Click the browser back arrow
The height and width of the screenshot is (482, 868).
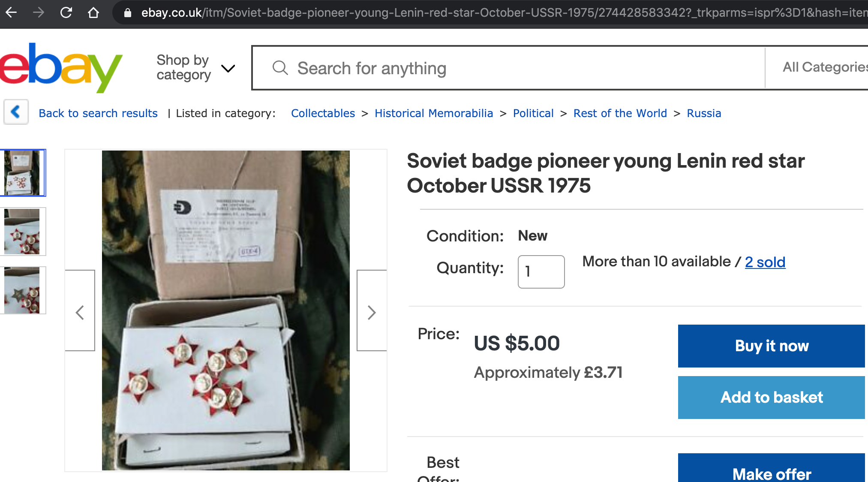12,12
